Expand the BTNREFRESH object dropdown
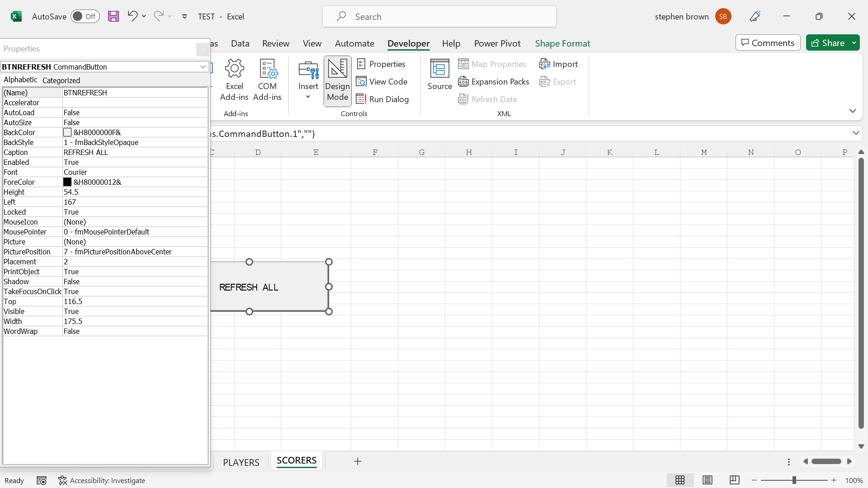This screenshot has width=868, height=488. pos(203,67)
